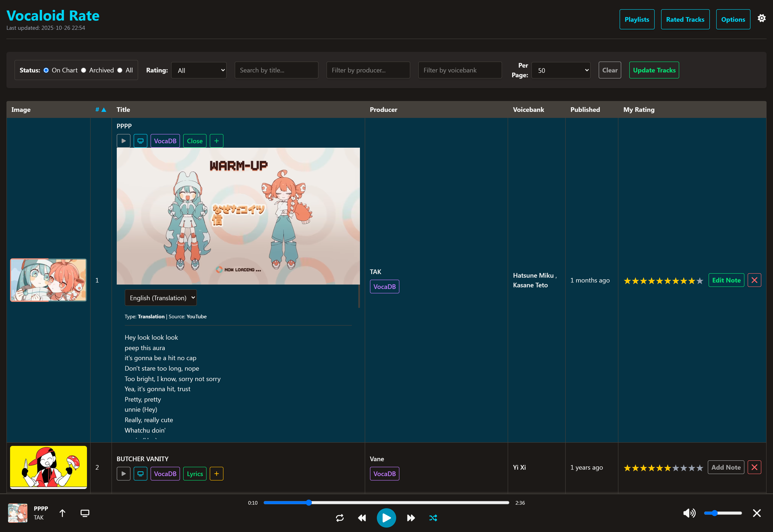Adjust the volume slider in player

click(723, 513)
